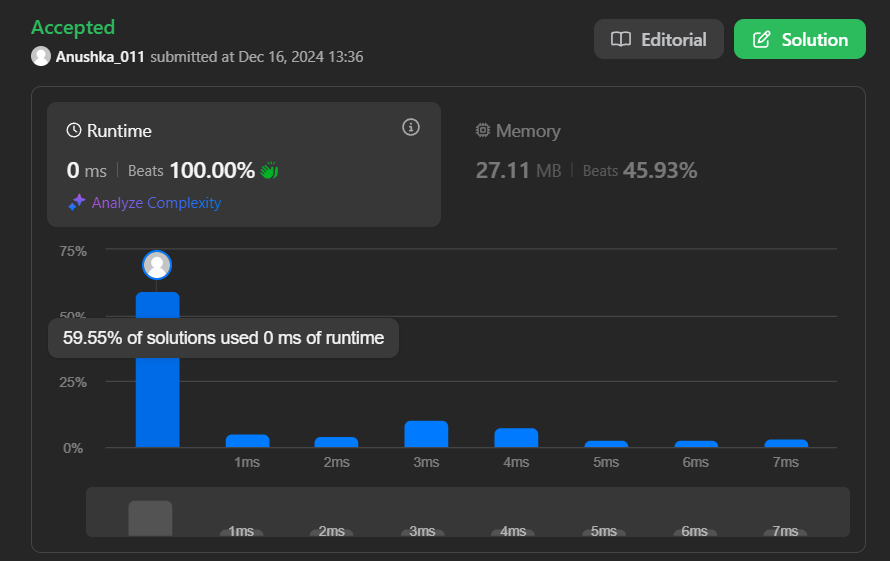Click the pencil icon on Solution button
The width and height of the screenshot is (890, 561).
pos(761,40)
